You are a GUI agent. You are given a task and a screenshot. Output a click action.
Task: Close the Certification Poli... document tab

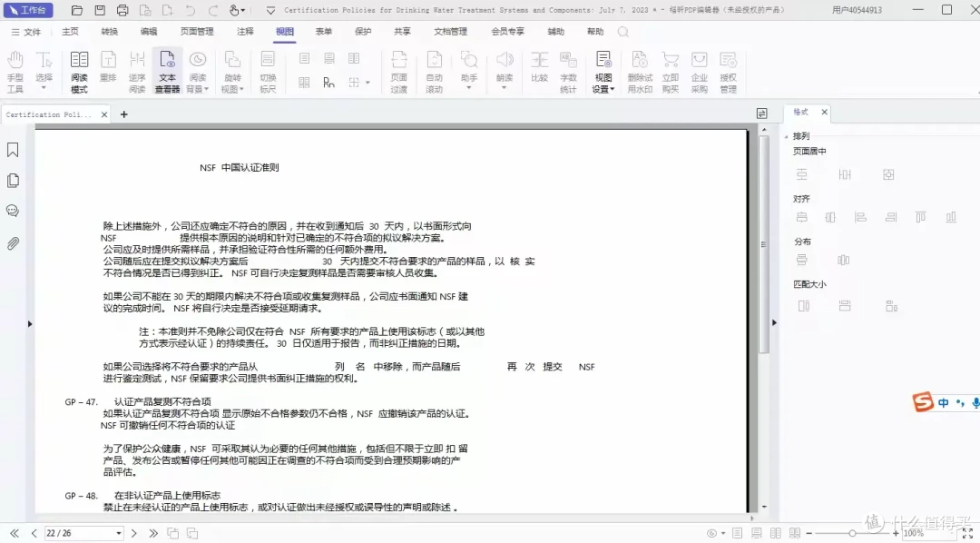(104, 114)
